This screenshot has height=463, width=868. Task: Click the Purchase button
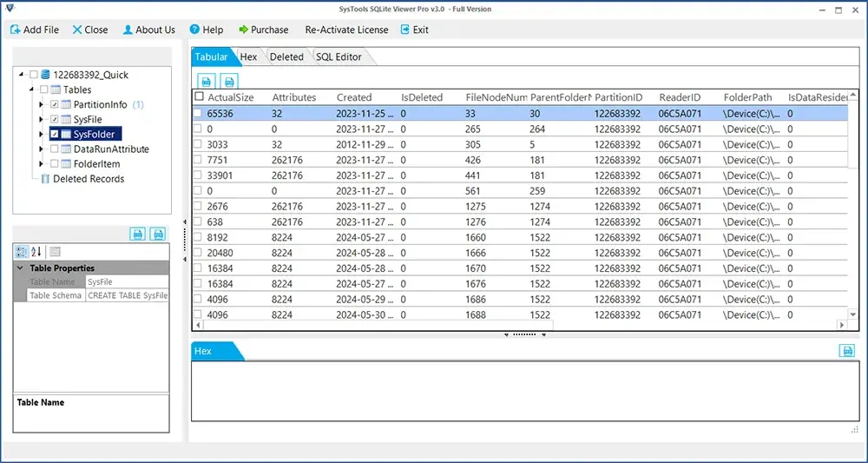[263, 30]
